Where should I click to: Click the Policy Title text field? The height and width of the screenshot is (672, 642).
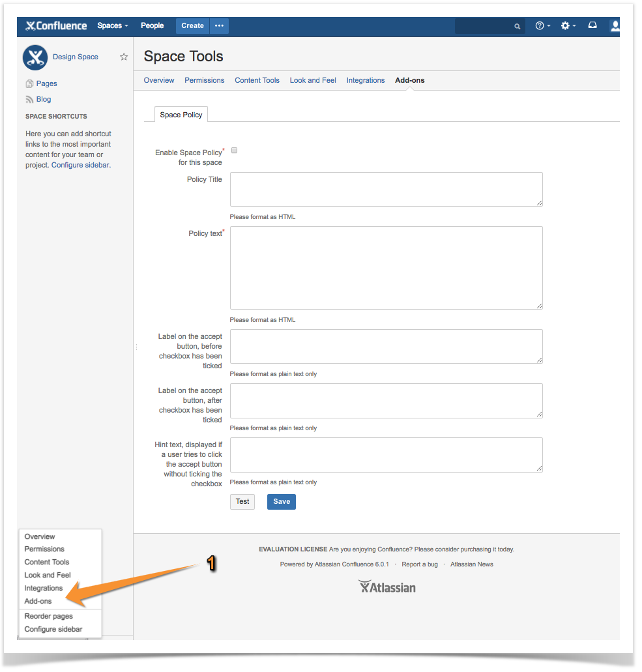(386, 190)
